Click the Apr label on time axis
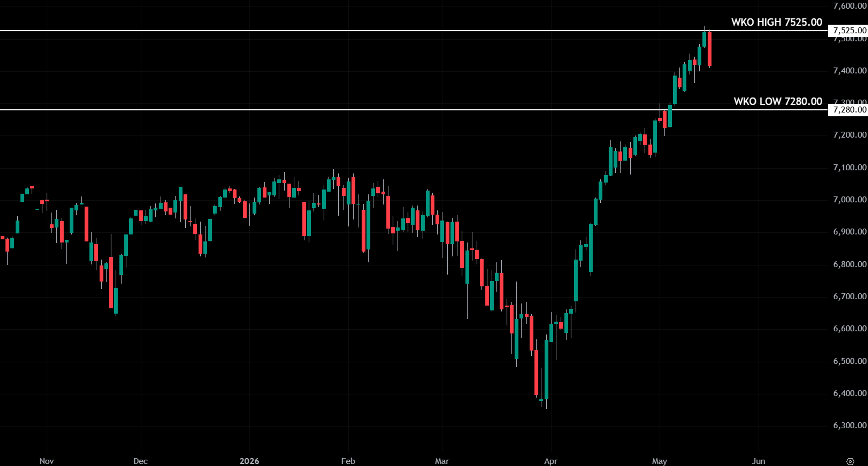 (x=551, y=461)
